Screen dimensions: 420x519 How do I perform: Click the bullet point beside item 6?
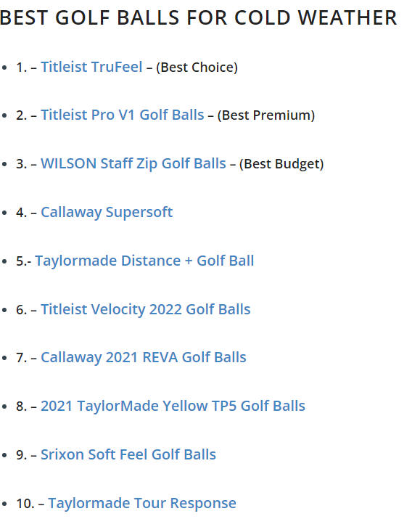click(x=4, y=310)
